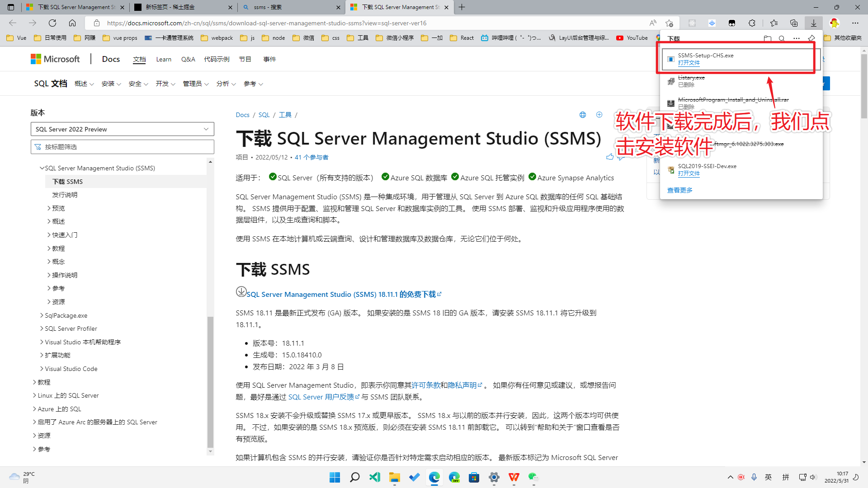Open favorites list icon in toolbar
Viewport: 868px width, 488px height.
[774, 23]
